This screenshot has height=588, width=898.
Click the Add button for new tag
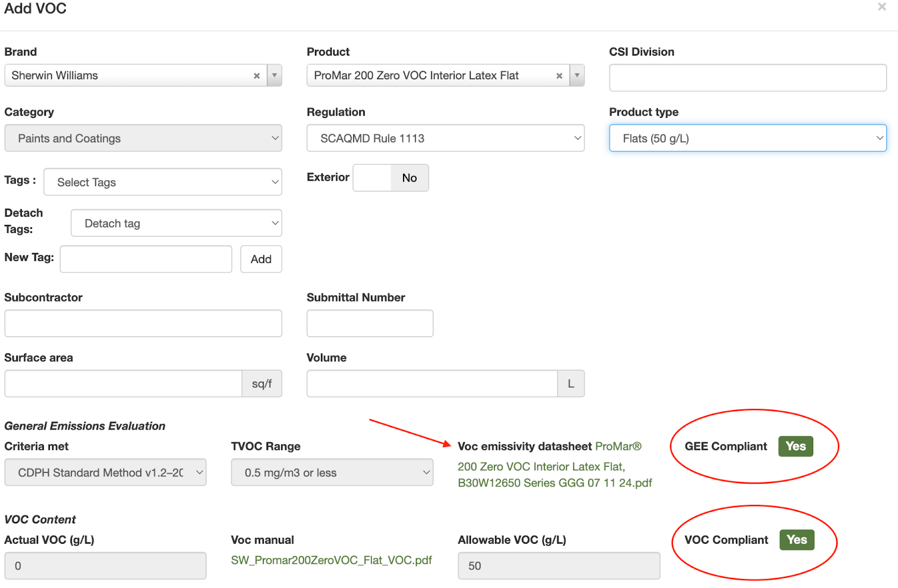click(261, 259)
